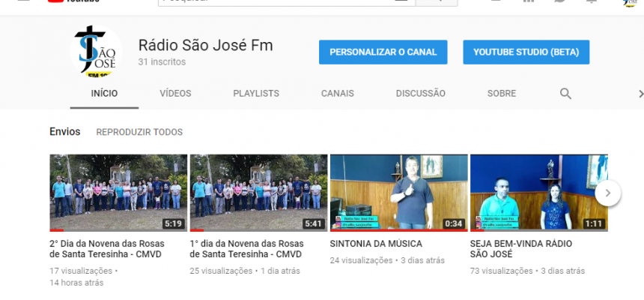The image size is (644, 300).
Task: Click '14 horas atrás' text
Action: pyautogui.click(x=76, y=283)
